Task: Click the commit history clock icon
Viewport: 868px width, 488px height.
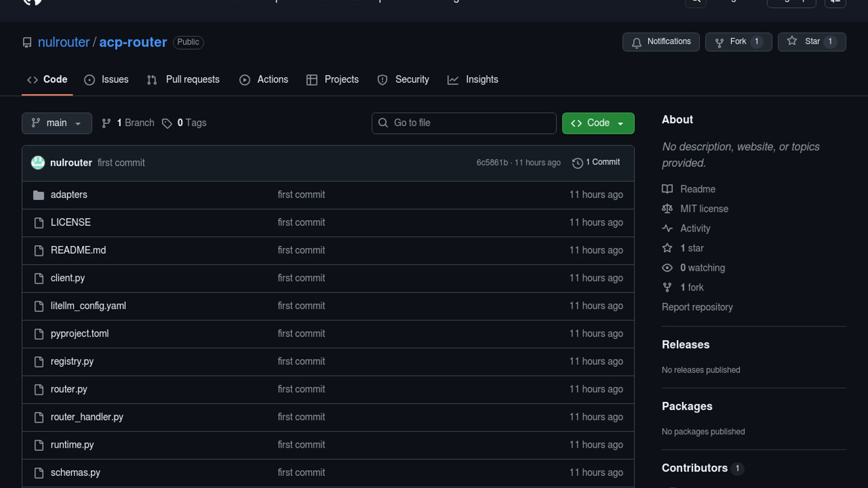Action: pyautogui.click(x=577, y=163)
